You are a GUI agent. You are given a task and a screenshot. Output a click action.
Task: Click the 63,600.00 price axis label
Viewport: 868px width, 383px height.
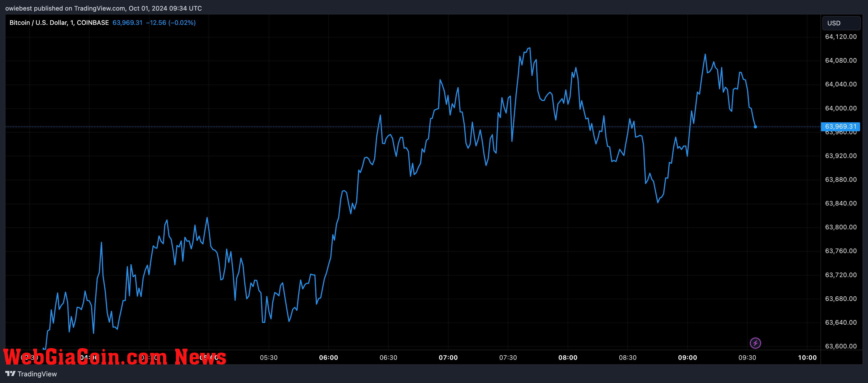[x=841, y=346]
